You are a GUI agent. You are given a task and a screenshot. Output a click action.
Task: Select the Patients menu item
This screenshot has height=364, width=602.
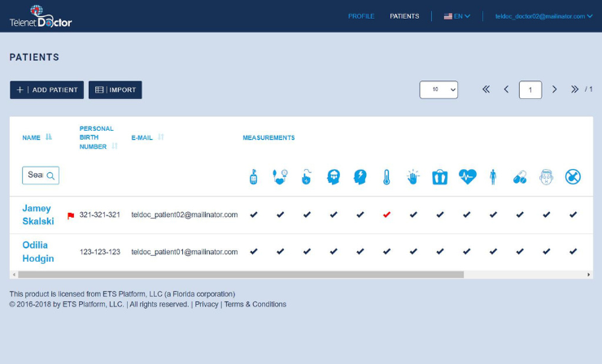point(404,16)
